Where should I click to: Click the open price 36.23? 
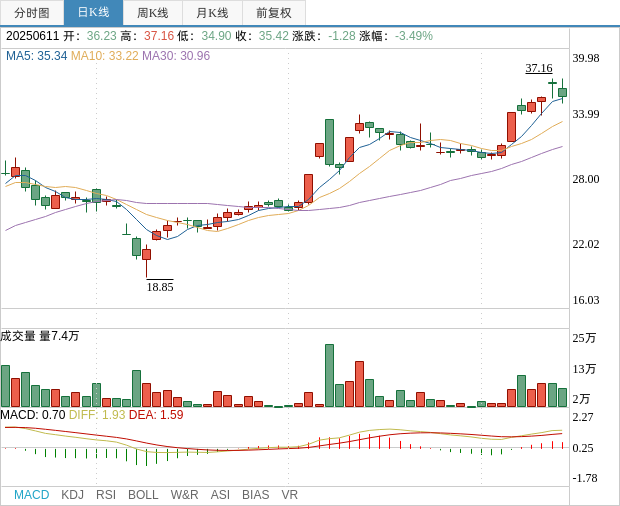[102, 36]
